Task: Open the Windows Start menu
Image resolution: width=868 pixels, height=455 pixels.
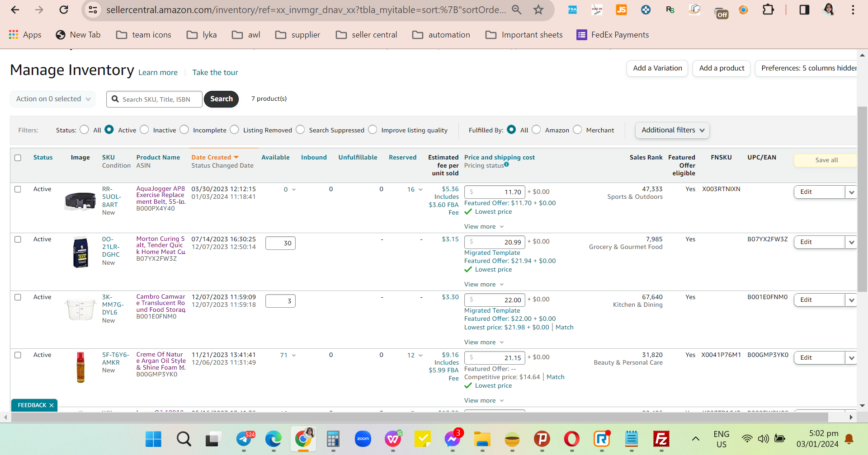Action: [153, 439]
